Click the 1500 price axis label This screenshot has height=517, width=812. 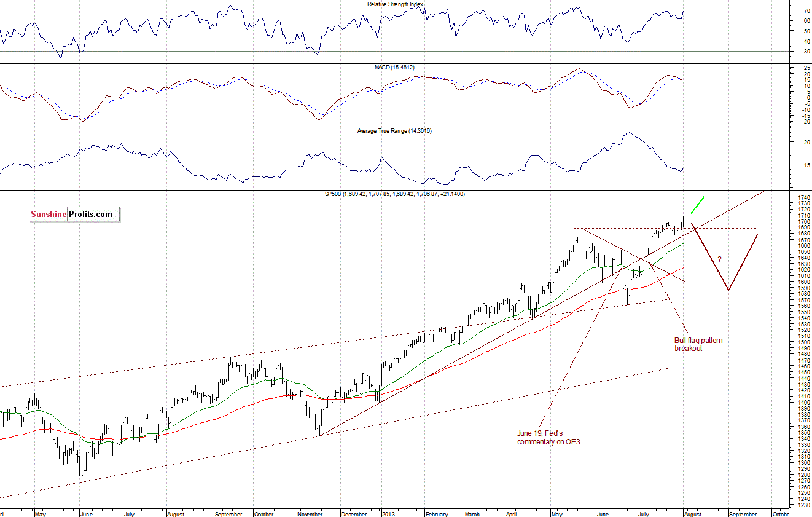point(804,342)
